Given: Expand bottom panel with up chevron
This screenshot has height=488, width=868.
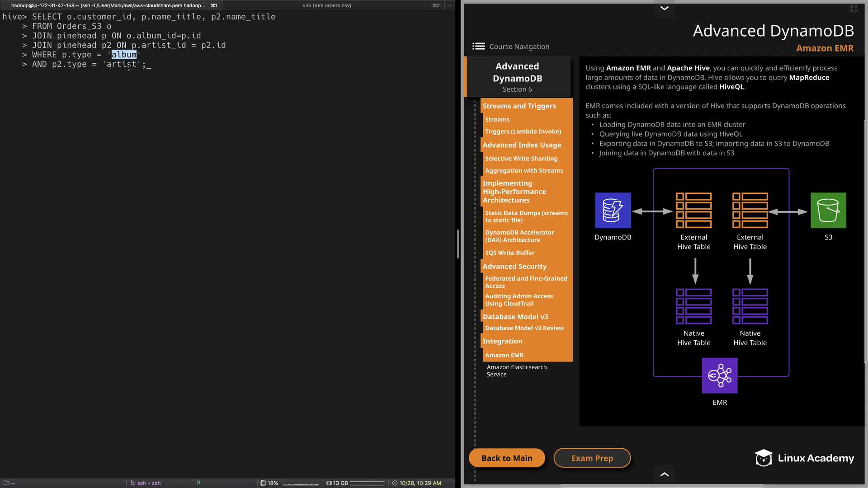Looking at the screenshot, I should (x=664, y=474).
